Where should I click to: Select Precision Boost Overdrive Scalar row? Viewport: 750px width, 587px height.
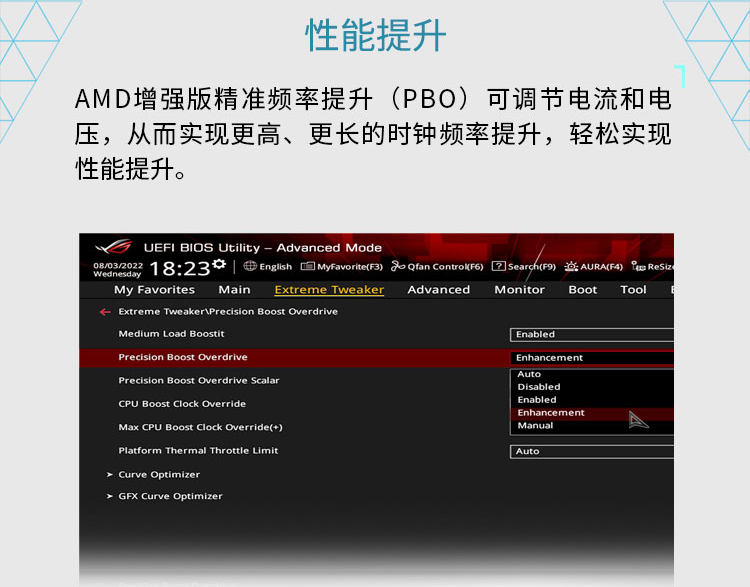tap(199, 380)
